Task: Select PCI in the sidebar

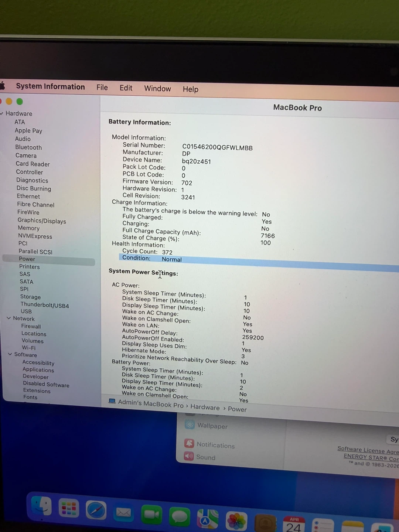Action: point(23,243)
